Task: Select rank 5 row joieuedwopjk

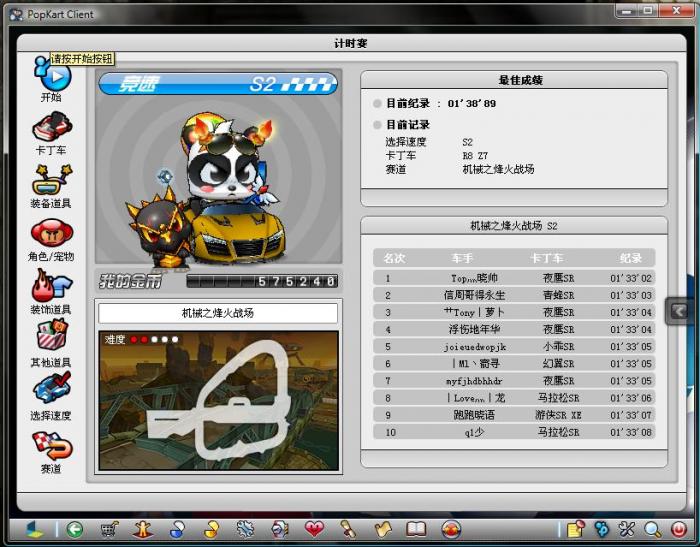Action: click(x=514, y=347)
